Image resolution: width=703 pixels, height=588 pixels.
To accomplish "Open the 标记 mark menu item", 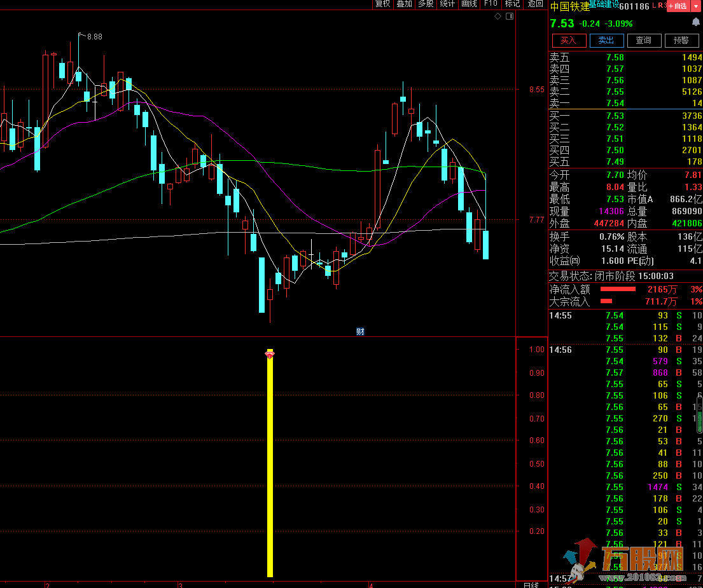I will 512,4.
